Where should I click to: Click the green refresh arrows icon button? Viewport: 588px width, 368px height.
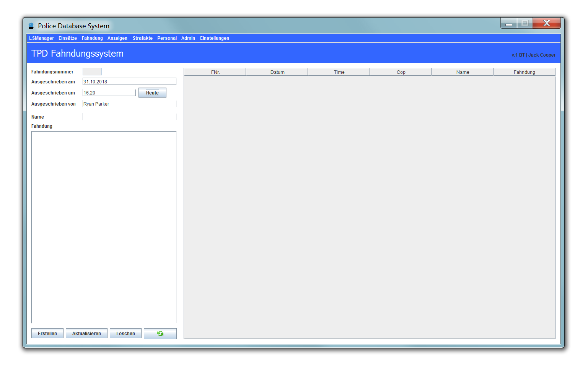160,334
